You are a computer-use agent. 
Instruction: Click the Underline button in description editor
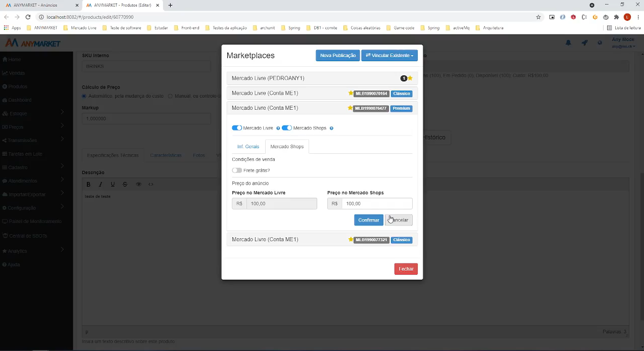tap(113, 185)
